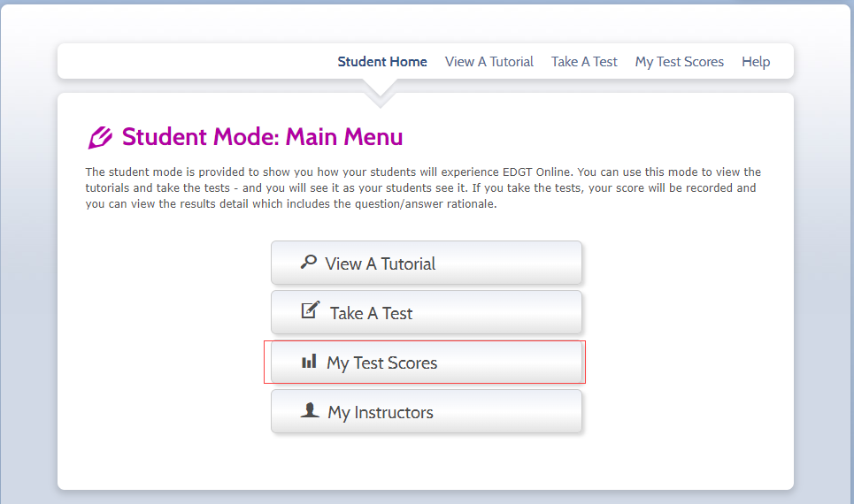Click the blue-gray page background outside the panel
854x504 pixels.
pos(27,265)
